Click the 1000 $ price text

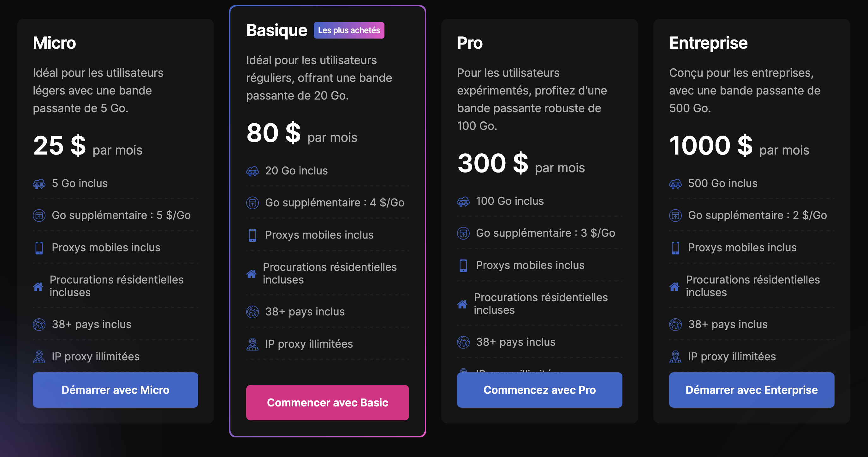pos(710,146)
